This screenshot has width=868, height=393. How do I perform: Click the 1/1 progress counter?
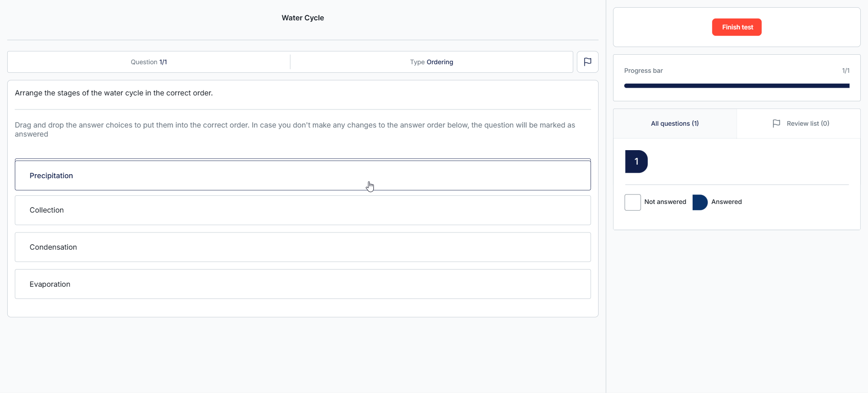pyautogui.click(x=845, y=71)
